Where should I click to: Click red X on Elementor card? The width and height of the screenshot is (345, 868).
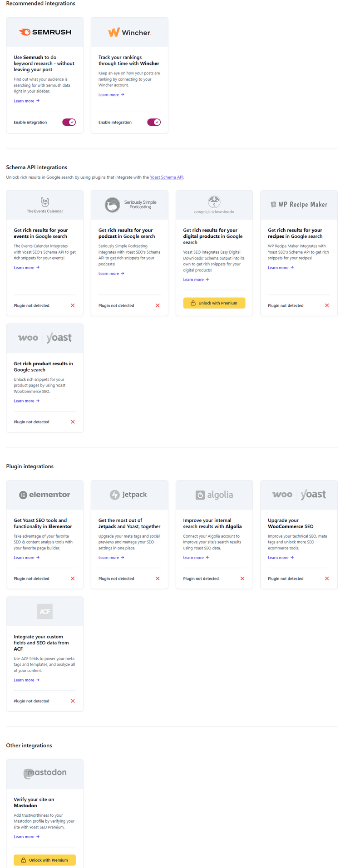(x=73, y=579)
